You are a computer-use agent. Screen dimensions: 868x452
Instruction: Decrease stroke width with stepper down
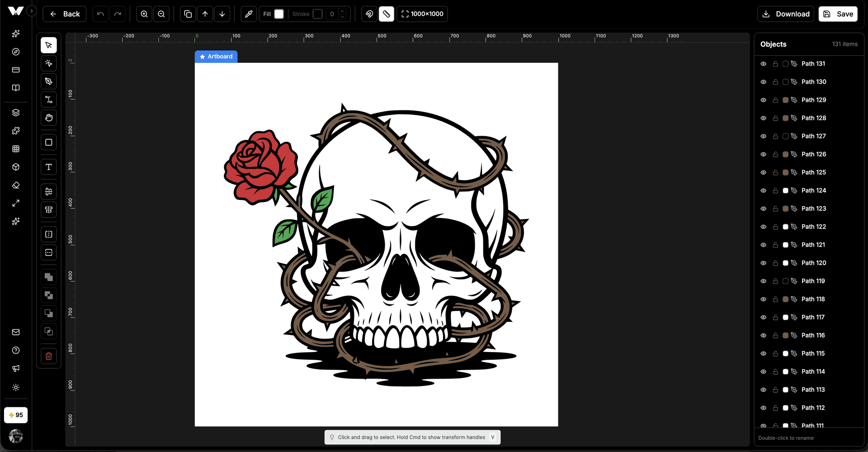[342, 17]
